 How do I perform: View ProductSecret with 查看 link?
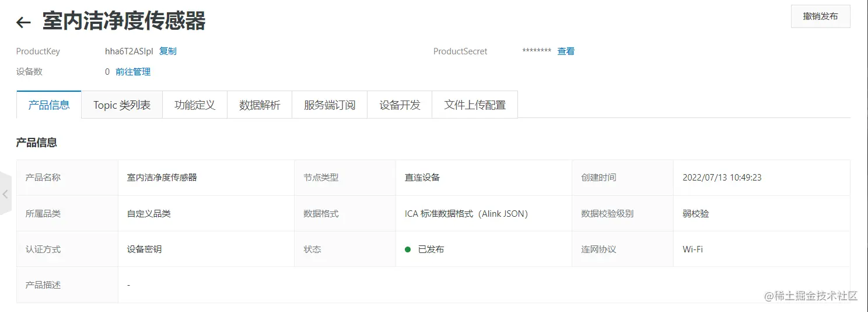coord(566,51)
